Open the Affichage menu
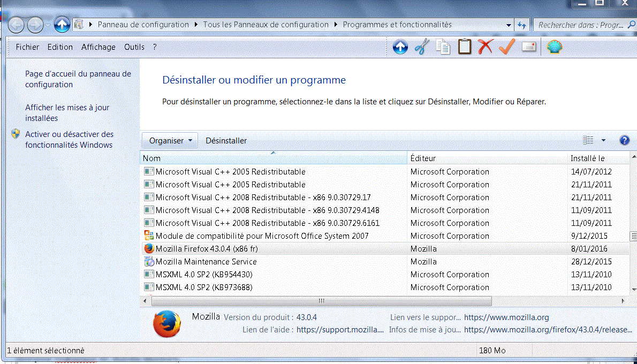637x364 pixels. coord(98,47)
